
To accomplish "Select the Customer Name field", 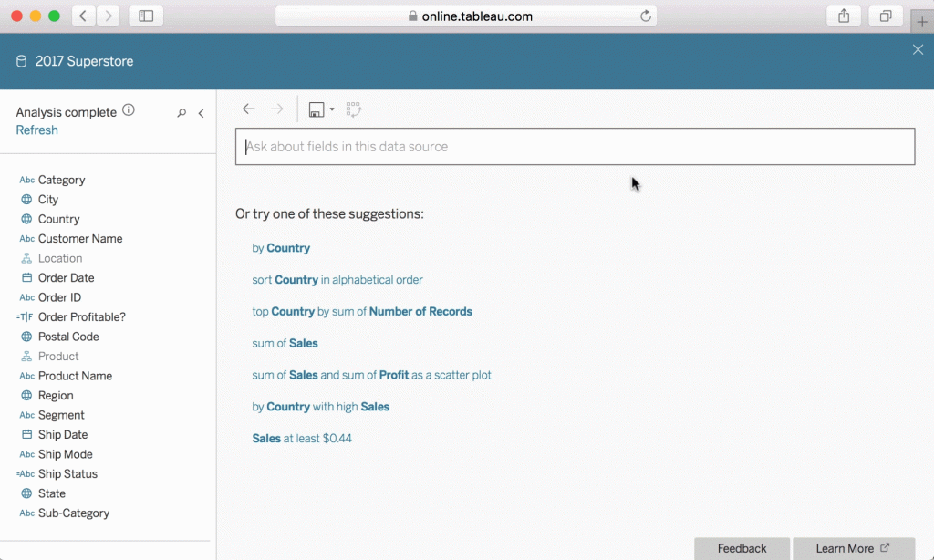I will coord(80,239).
